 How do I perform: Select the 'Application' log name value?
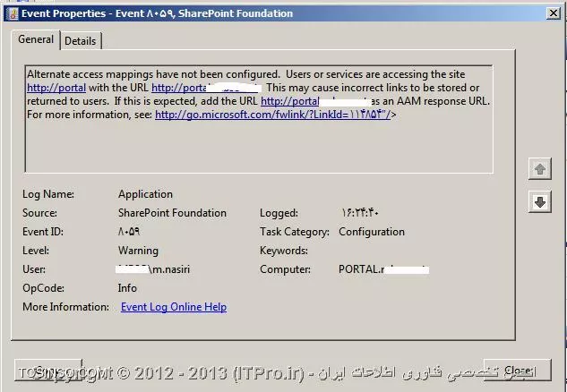click(145, 194)
